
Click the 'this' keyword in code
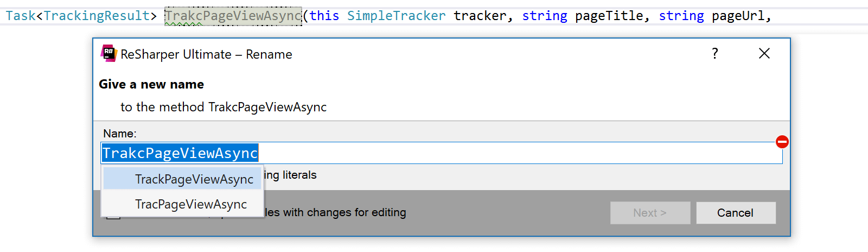[x=324, y=16]
